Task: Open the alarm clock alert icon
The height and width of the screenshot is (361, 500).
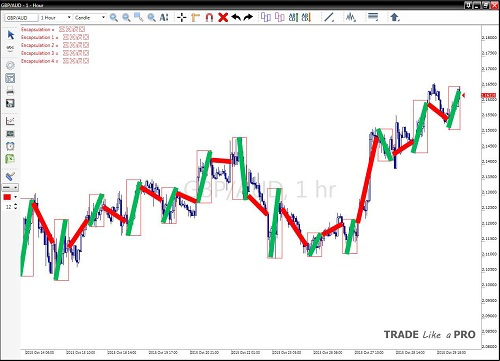Action: tap(10, 146)
